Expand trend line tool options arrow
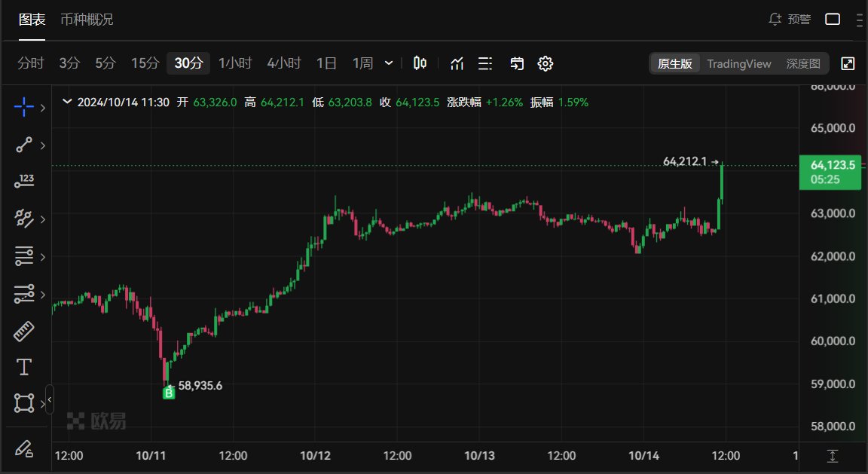The height and width of the screenshot is (474, 868). [x=43, y=145]
